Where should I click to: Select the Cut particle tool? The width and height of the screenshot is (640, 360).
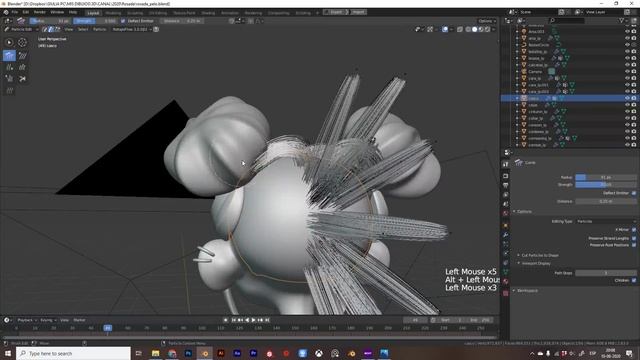(x=22, y=79)
